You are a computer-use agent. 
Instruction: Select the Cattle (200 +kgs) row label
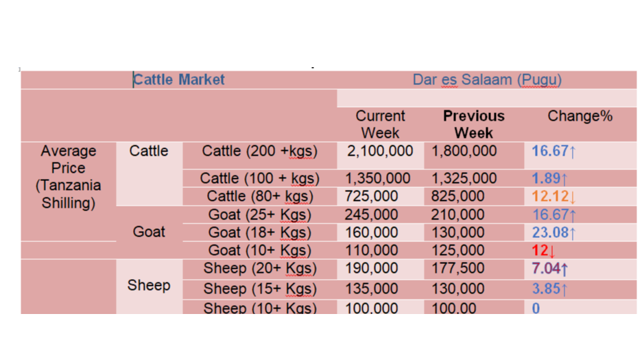click(259, 151)
